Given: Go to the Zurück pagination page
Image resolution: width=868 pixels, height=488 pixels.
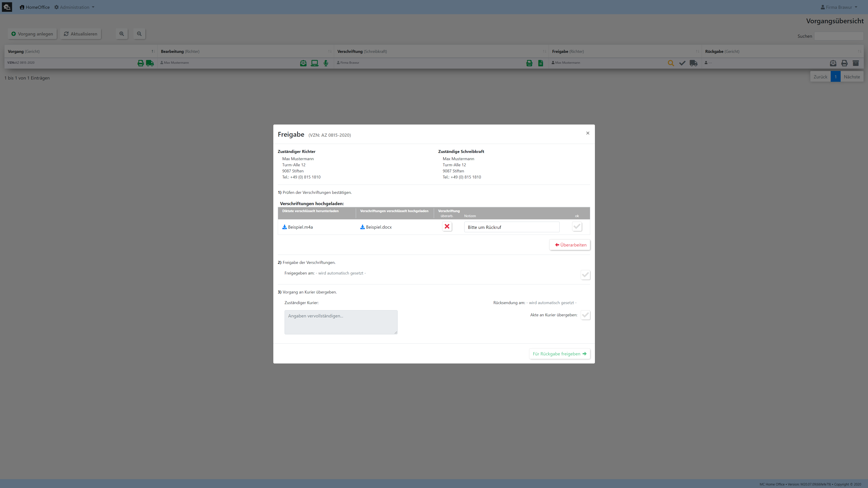Looking at the screenshot, I should (x=820, y=77).
